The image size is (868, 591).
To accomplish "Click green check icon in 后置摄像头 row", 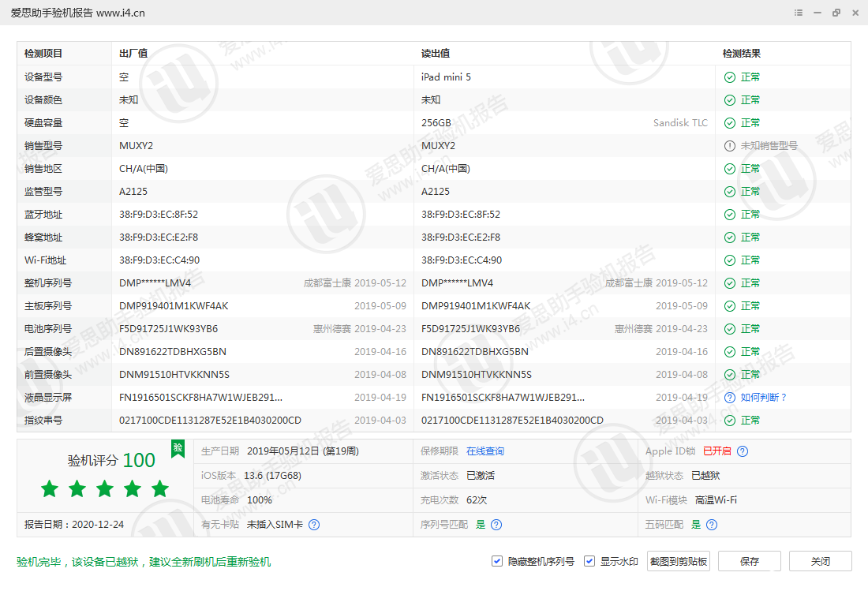I will pyautogui.click(x=730, y=352).
